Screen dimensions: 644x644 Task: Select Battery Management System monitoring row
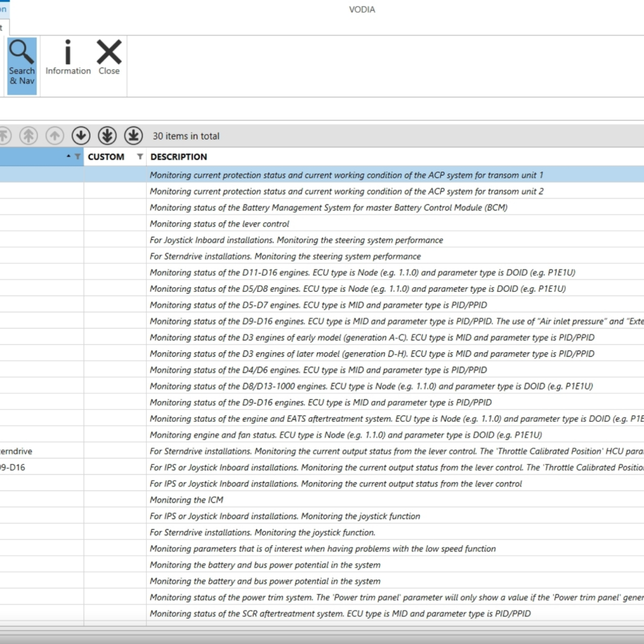[x=328, y=208]
